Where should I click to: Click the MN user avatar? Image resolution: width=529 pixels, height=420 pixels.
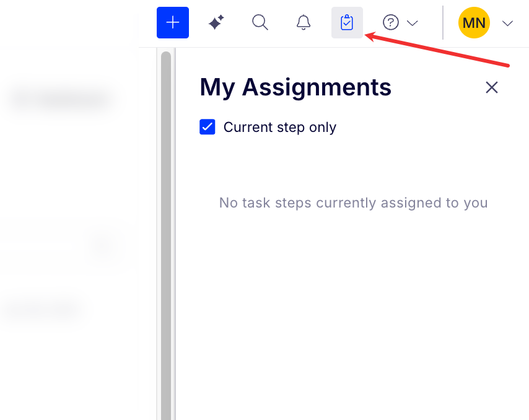click(474, 22)
